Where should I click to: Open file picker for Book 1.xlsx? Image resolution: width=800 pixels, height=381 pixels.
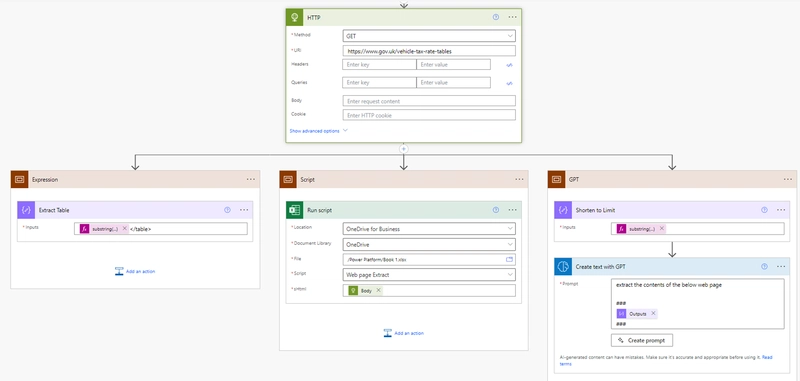509,260
